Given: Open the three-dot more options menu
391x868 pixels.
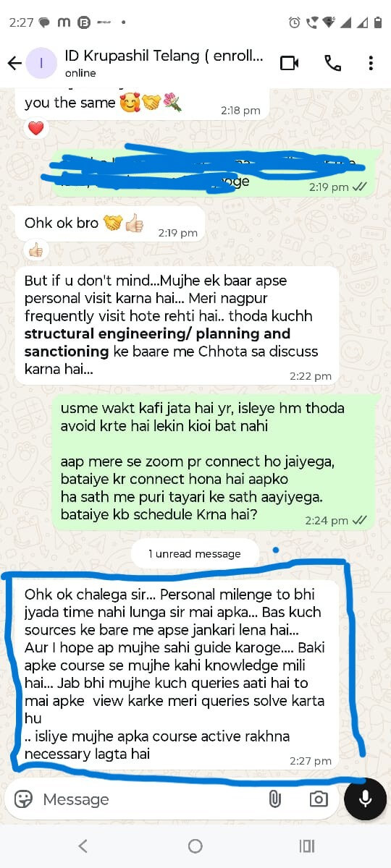Looking at the screenshot, I should [x=371, y=63].
